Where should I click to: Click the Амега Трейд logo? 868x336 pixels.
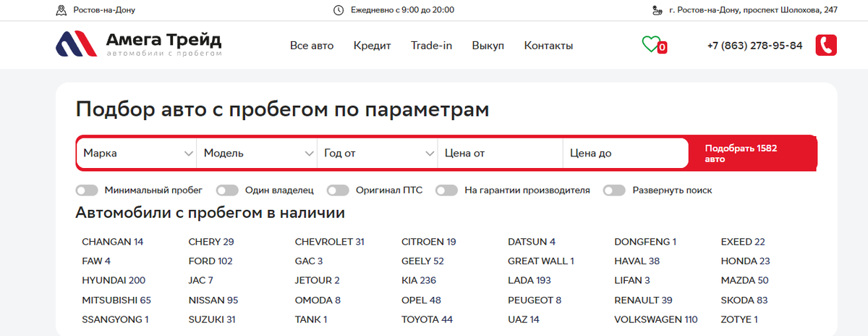coord(139,44)
